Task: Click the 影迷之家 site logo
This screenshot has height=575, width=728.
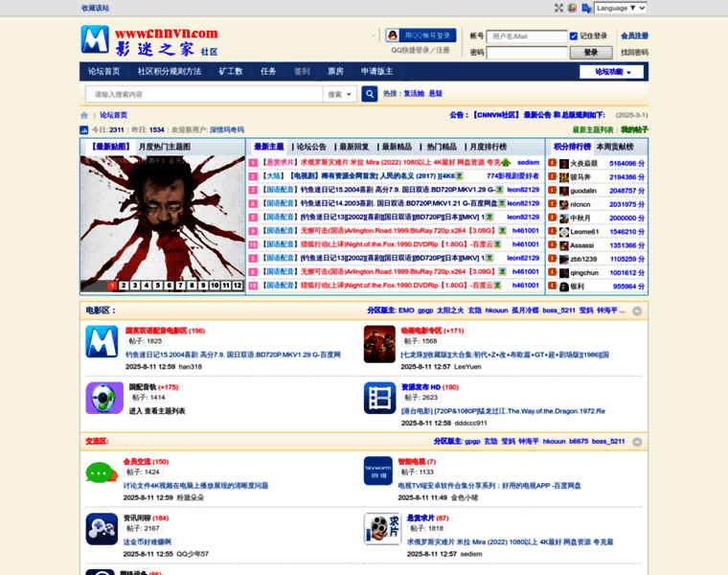Action: click(149, 41)
